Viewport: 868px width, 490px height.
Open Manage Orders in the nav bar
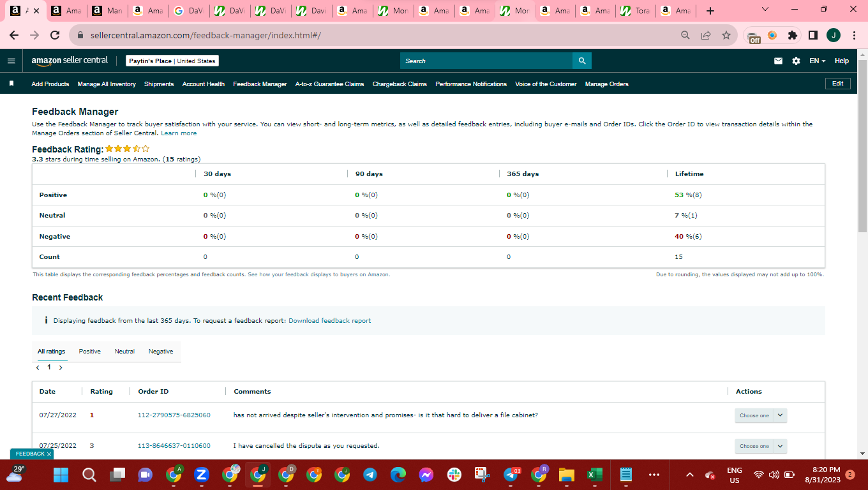coord(607,84)
